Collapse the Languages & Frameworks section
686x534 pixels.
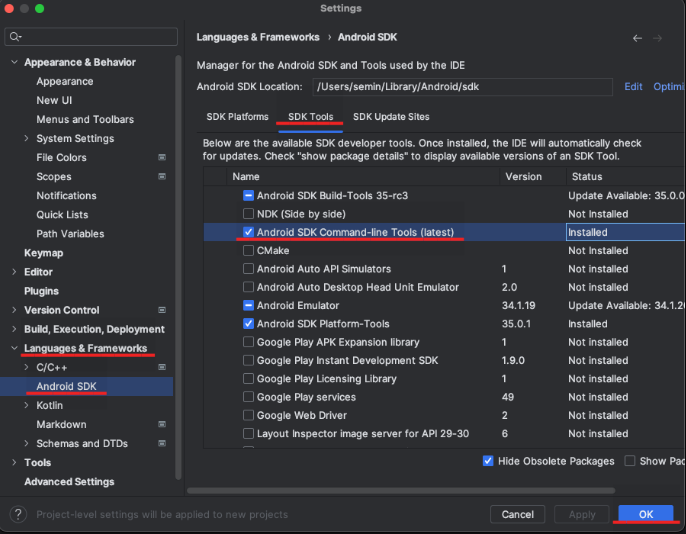tap(14, 348)
